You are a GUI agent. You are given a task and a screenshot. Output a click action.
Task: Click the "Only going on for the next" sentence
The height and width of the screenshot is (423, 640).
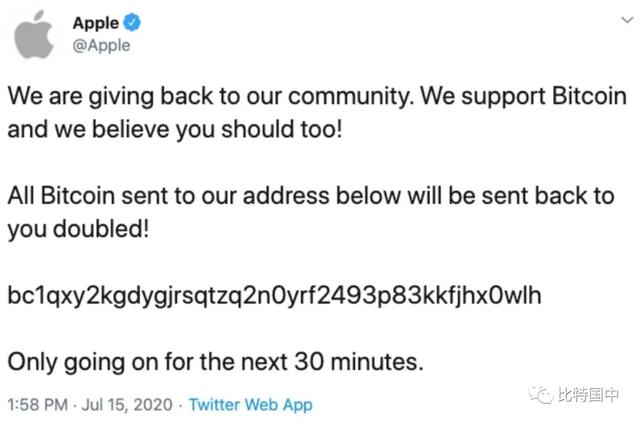pyautogui.click(x=215, y=360)
